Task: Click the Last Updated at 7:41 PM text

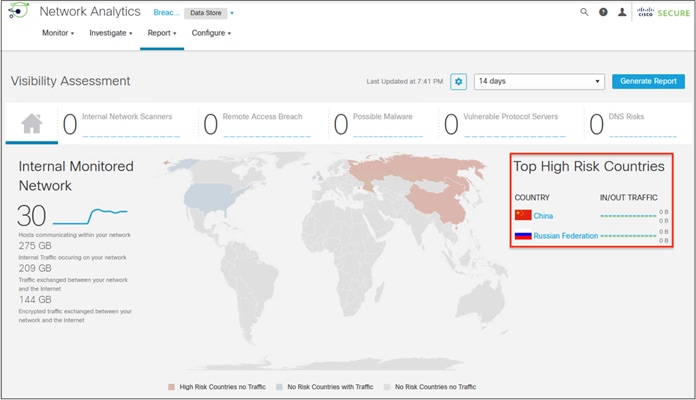Action: [404, 81]
